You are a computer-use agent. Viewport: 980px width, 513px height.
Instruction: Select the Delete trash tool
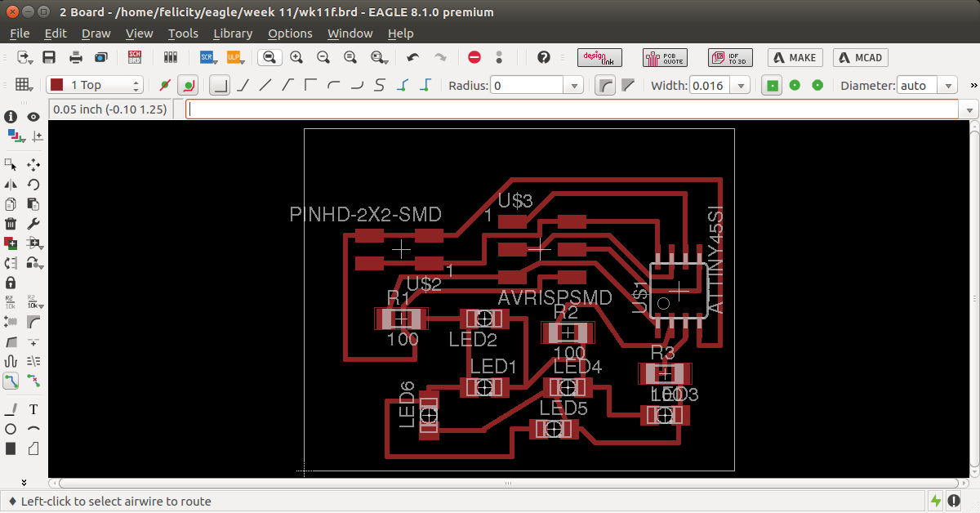(11, 223)
